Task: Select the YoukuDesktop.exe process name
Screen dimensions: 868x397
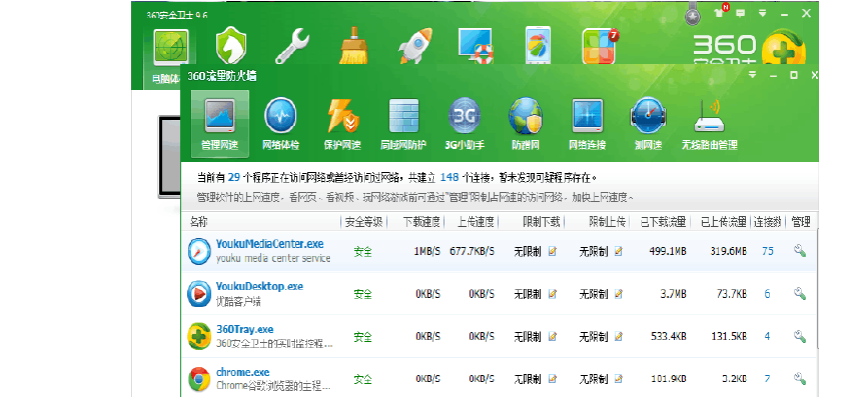Action: point(260,287)
